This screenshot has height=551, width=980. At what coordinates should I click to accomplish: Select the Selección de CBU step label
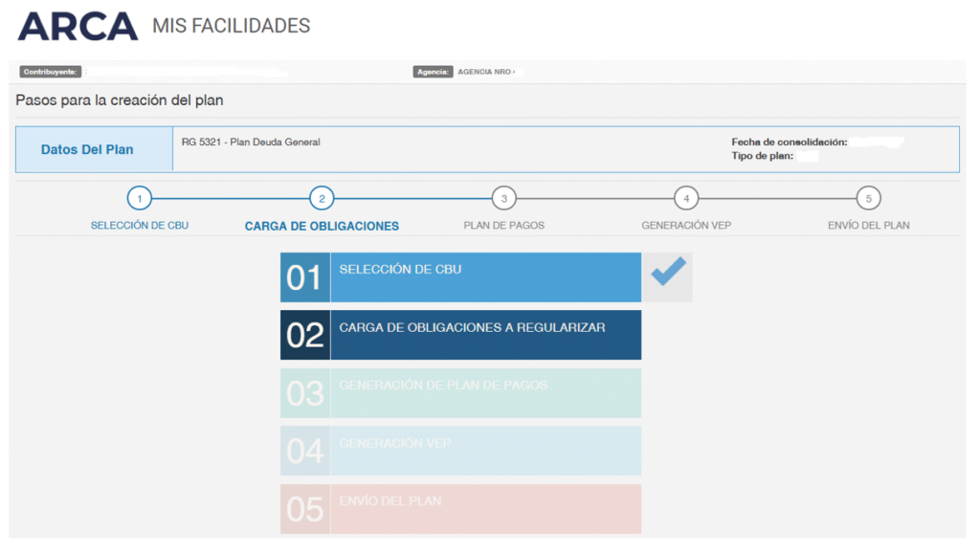pos(140,224)
